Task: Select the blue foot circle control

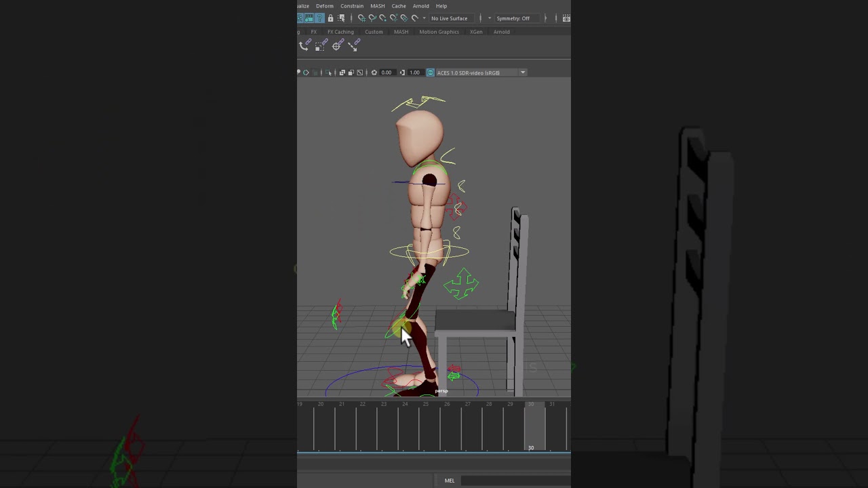Action: pyautogui.click(x=403, y=382)
